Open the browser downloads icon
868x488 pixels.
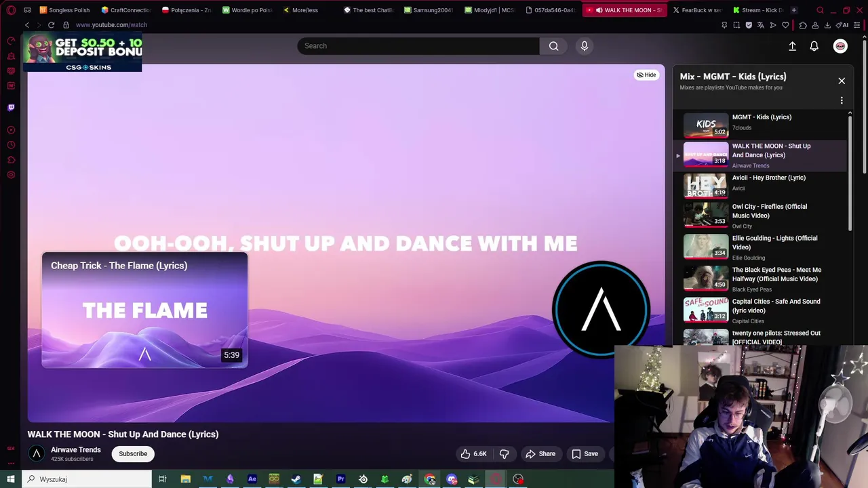pyautogui.click(x=827, y=25)
